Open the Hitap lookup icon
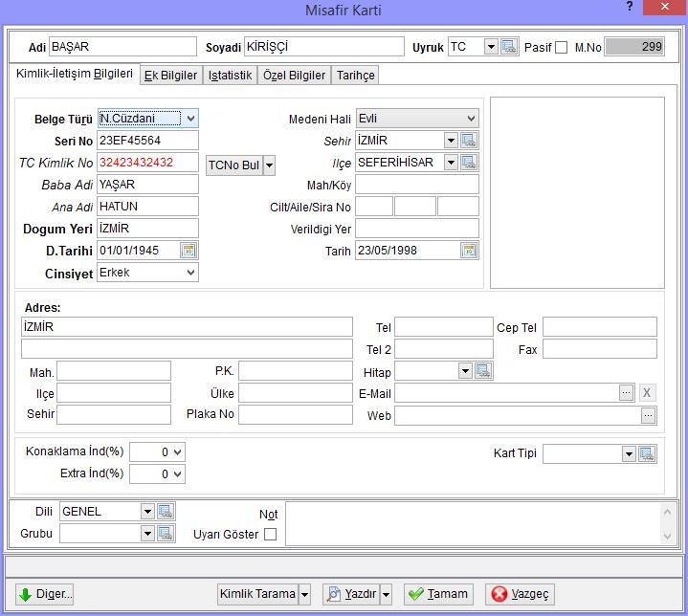 coord(483,371)
